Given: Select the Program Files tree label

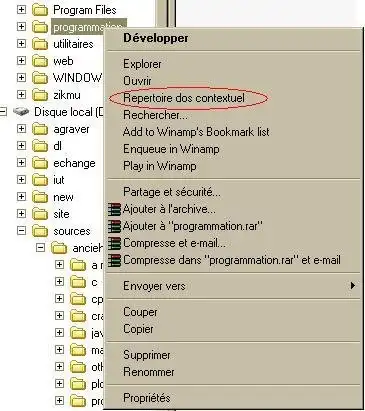Looking at the screenshot, I should click(x=85, y=10).
